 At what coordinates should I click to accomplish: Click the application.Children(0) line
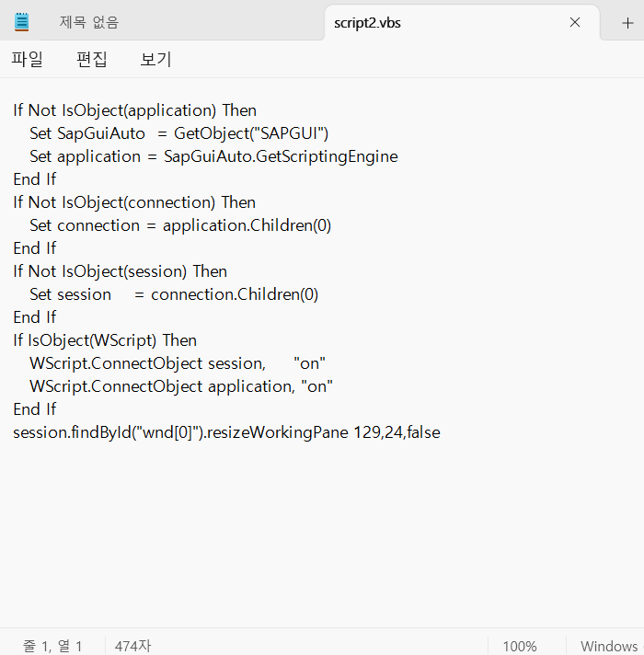180,225
